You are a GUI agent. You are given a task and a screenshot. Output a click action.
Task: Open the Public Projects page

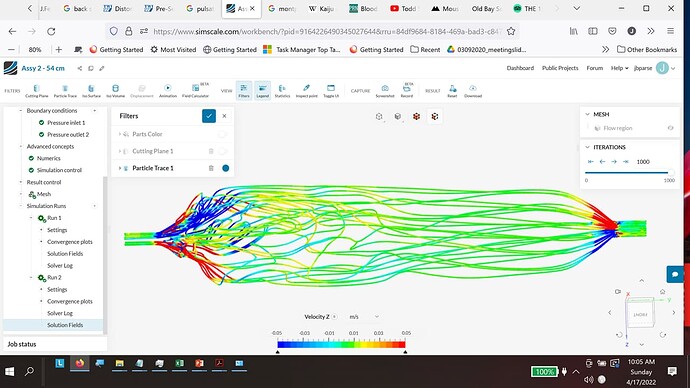pos(560,68)
